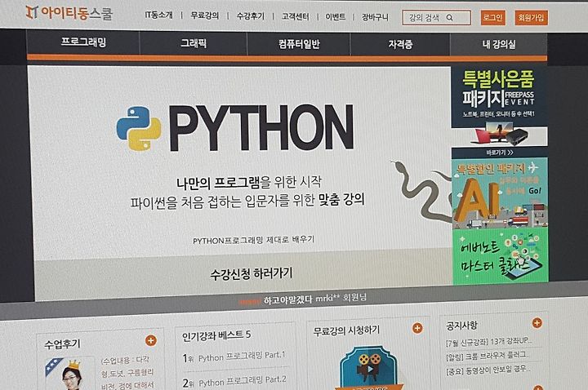
Task: Select the 내 강의실 tab
Action: [499, 45]
